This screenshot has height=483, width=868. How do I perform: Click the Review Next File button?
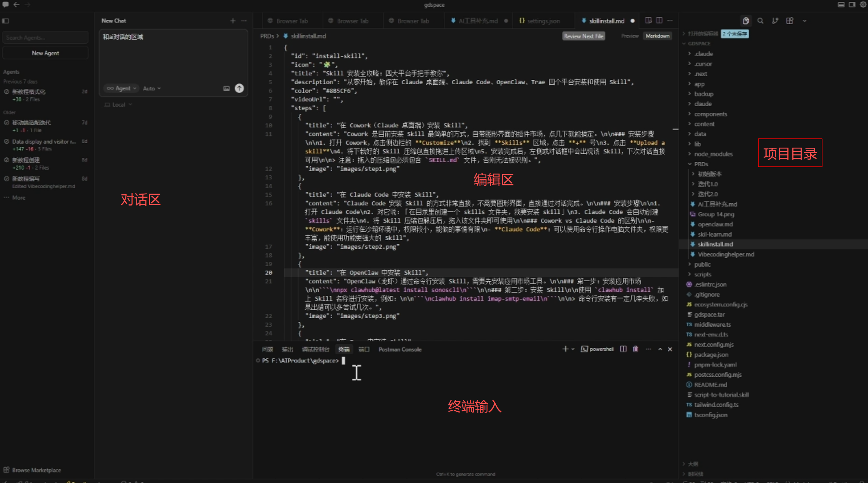click(x=583, y=36)
